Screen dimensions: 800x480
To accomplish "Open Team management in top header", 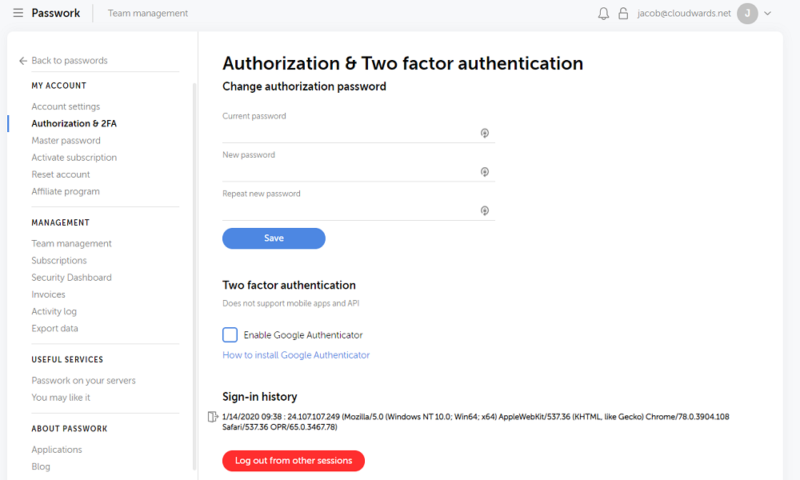I will click(147, 14).
